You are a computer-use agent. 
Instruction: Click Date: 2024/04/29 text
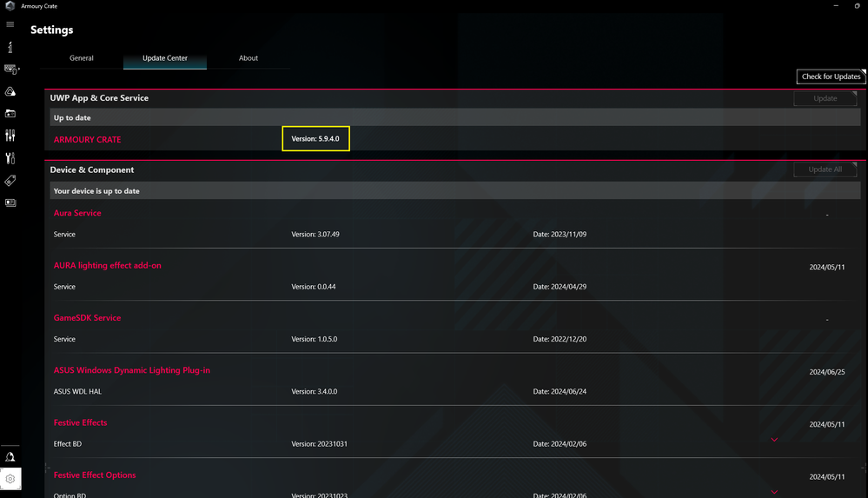560,287
